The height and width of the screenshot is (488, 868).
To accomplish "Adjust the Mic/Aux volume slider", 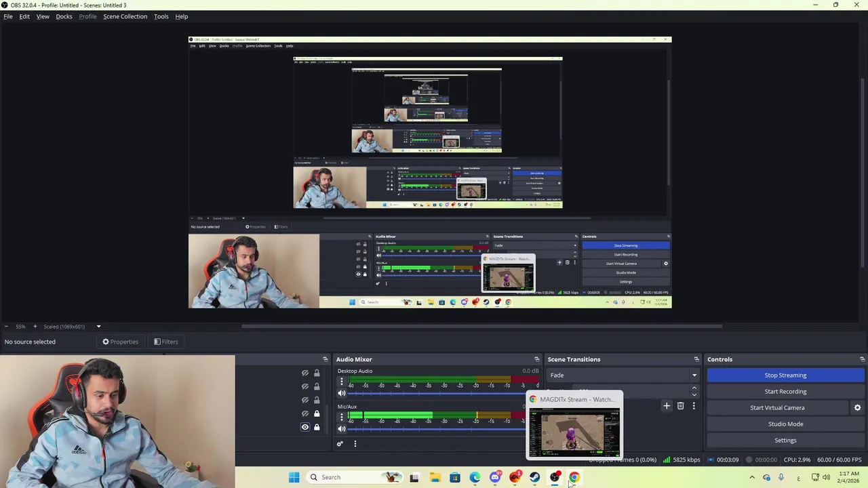I will 437,429.
